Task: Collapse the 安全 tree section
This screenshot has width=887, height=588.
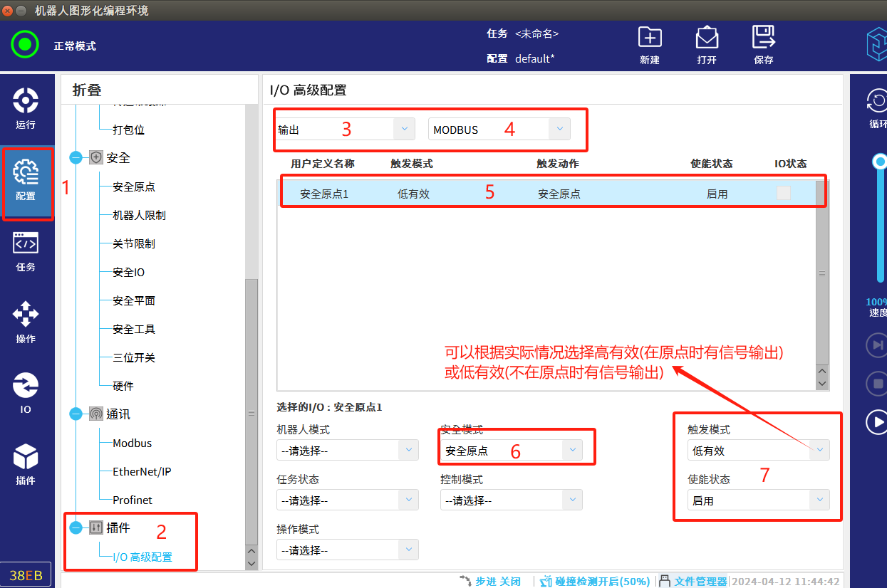Action: [76, 158]
